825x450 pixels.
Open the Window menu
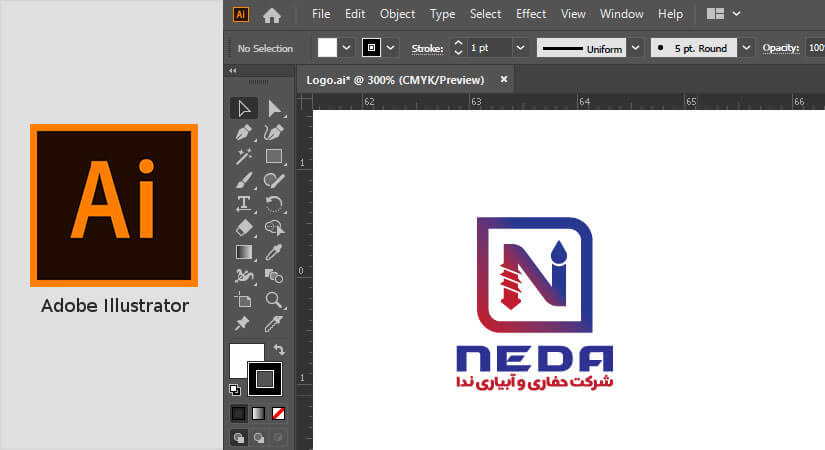pyautogui.click(x=621, y=14)
